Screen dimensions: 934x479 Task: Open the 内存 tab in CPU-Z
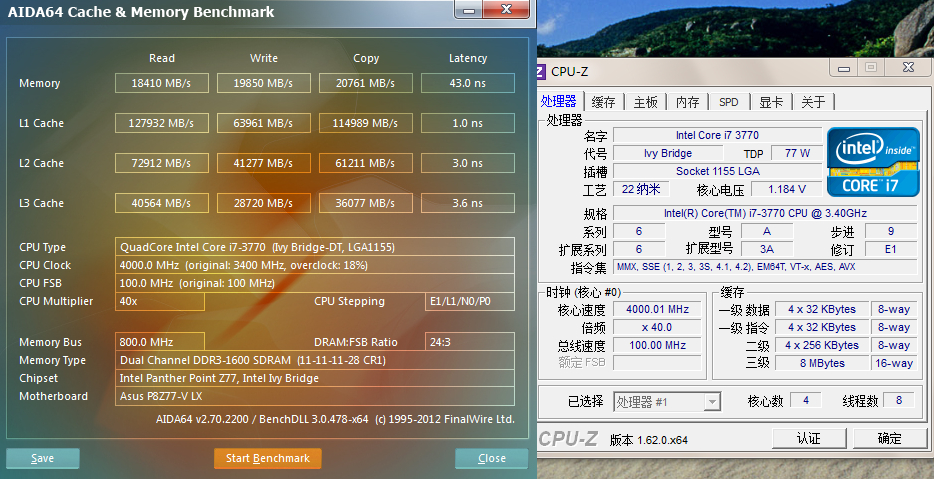pyautogui.click(x=687, y=102)
